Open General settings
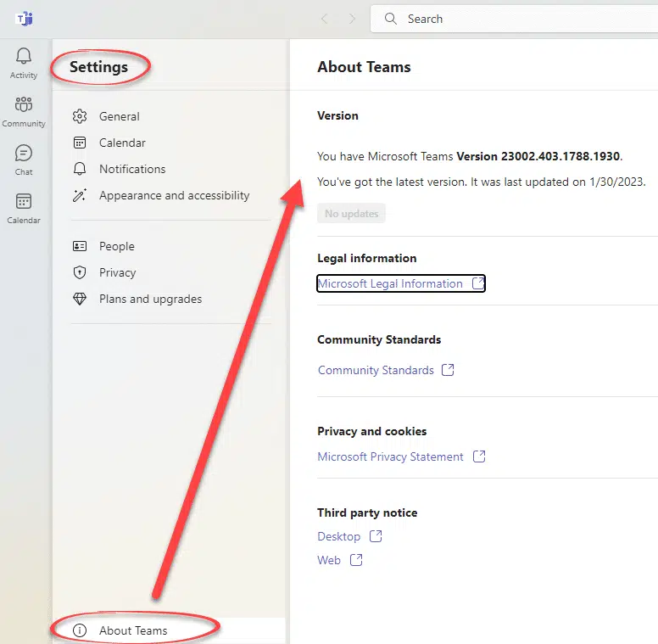 (x=120, y=116)
